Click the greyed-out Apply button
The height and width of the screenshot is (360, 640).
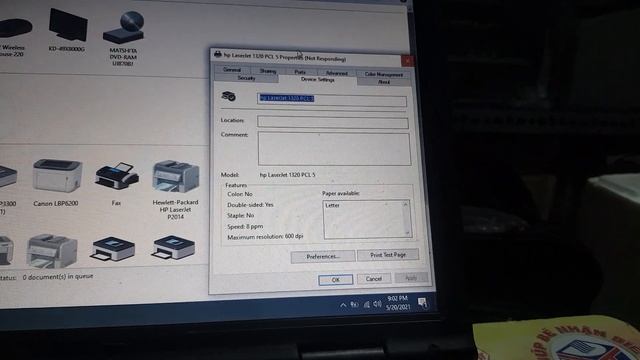point(411,278)
